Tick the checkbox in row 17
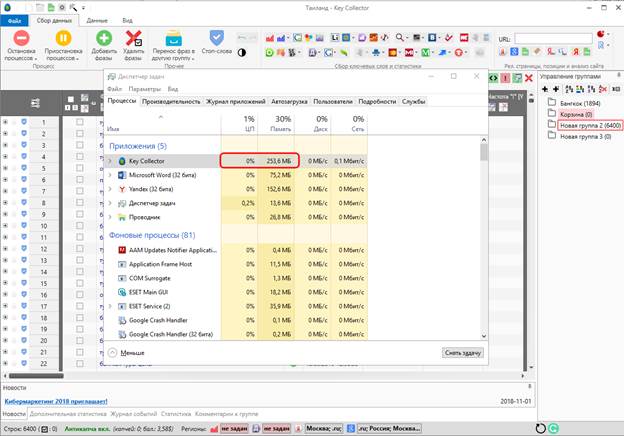624x436 pixels. coord(80,306)
